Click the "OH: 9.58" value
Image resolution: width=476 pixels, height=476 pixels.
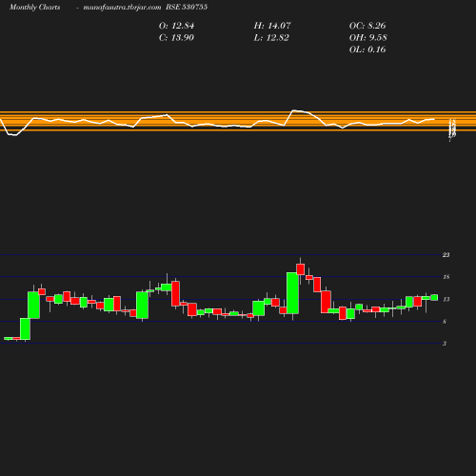pos(368,37)
